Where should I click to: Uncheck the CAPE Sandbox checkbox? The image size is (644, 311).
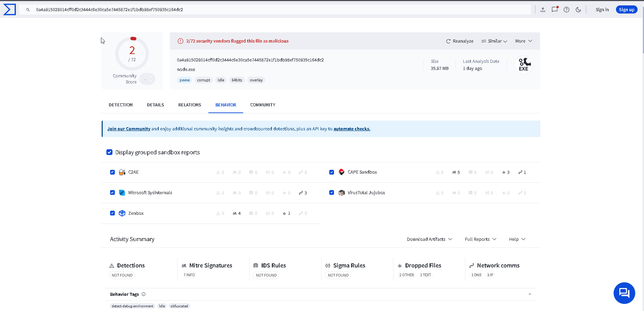click(332, 172)
